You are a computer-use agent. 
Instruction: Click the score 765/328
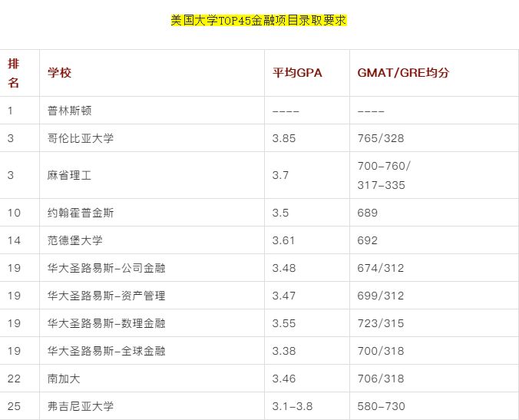pyautogui.click(x=381, y=138)
